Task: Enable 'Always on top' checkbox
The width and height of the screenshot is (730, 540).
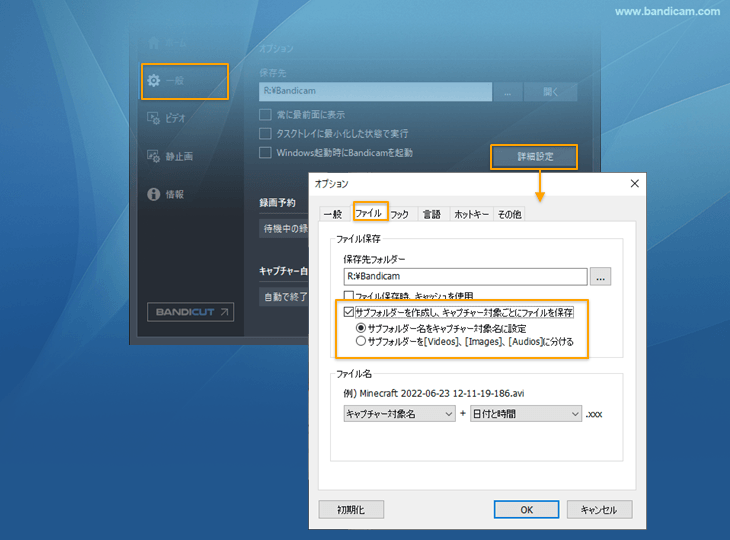Action: click(x=265, y=115)
